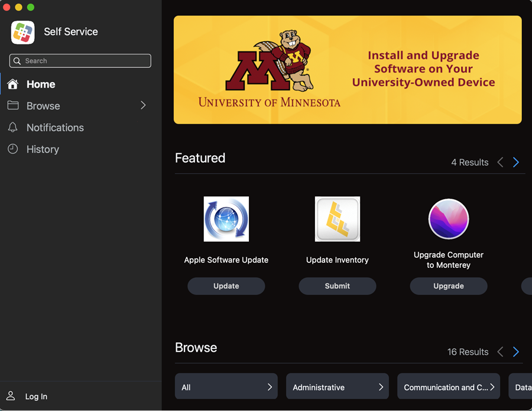This screenshot has height=411, width=532.
Task: Open the Administrative category chevron
Action: coord(381,387)
